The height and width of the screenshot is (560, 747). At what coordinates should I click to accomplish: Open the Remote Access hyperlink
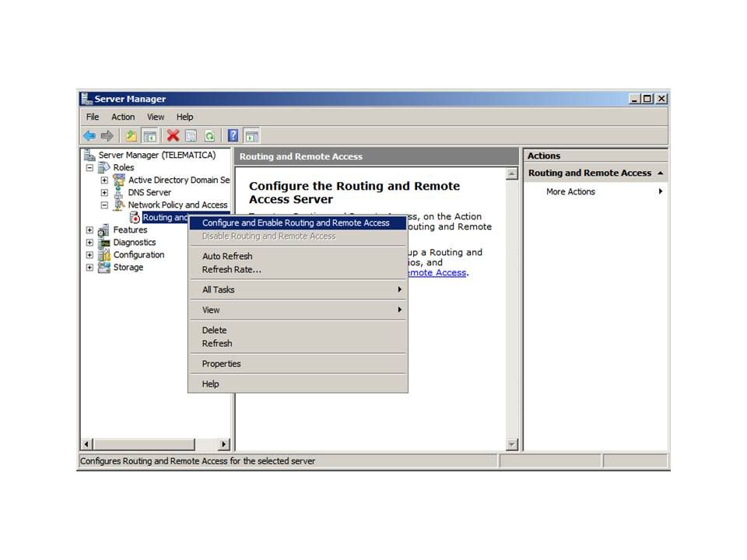pyautogui.click(x=436, y=273)
